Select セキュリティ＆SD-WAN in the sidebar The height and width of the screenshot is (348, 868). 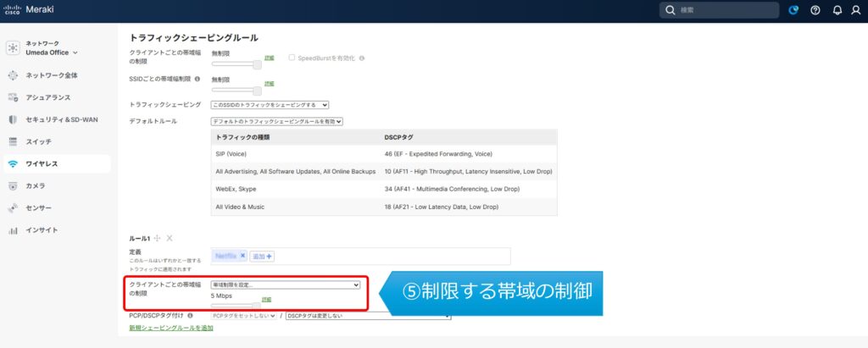pos(59,119)
